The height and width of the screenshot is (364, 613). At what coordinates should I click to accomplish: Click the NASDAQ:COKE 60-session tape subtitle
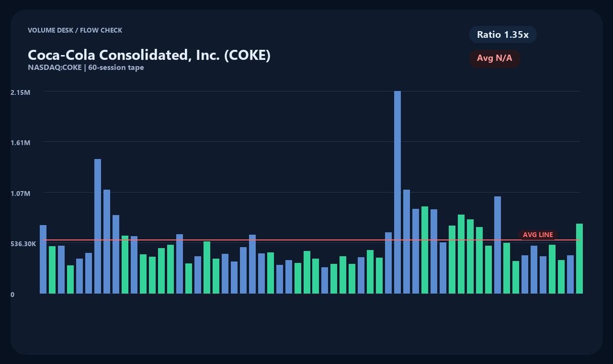click(x=86, y=68)
